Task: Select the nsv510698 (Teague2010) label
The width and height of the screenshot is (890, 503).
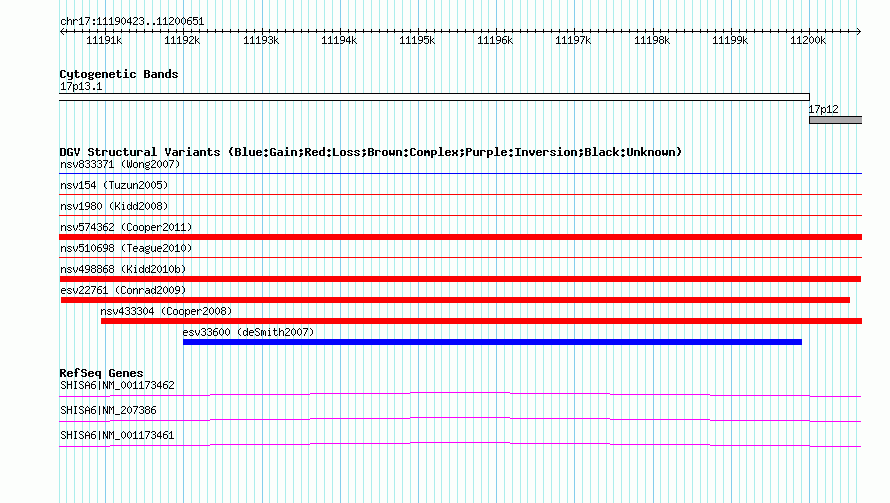Action: point(126,248)
